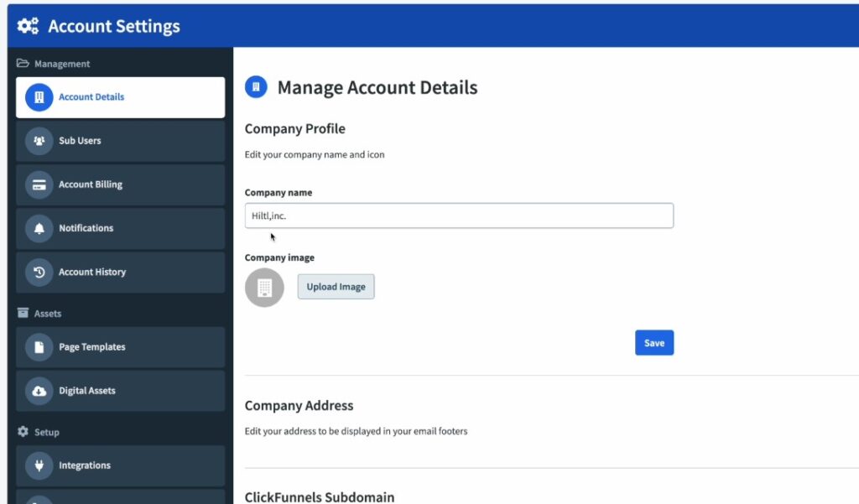Go to Account Billing
Image resolution: width=859 pixels, height=504 pixels.
click(x=121, y=184)
